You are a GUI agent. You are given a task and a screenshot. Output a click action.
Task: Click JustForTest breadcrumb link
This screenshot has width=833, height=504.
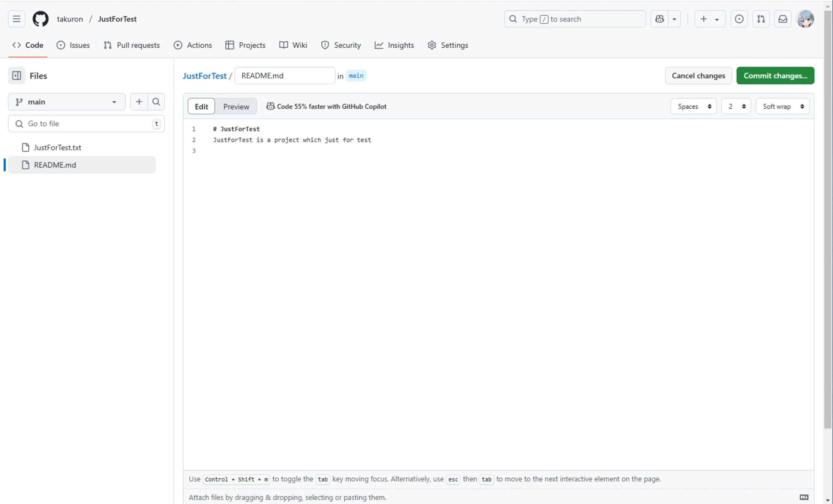click(x=205, y=76)
